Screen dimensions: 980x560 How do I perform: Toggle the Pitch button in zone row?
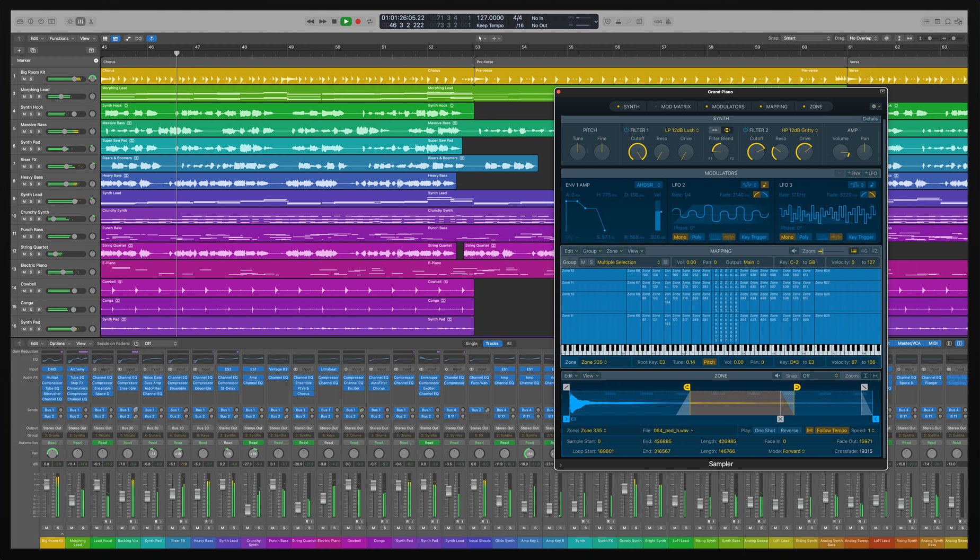(709, 362)
